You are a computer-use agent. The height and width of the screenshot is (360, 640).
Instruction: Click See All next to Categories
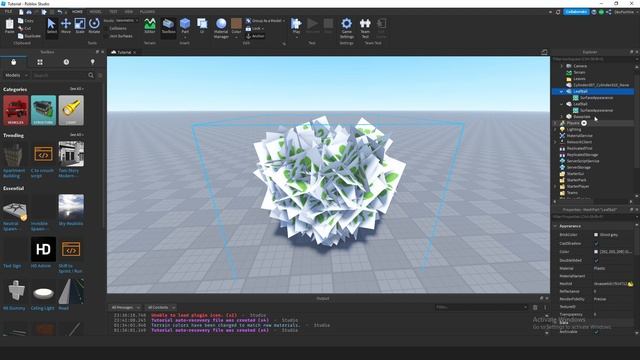tap(76, 89)
